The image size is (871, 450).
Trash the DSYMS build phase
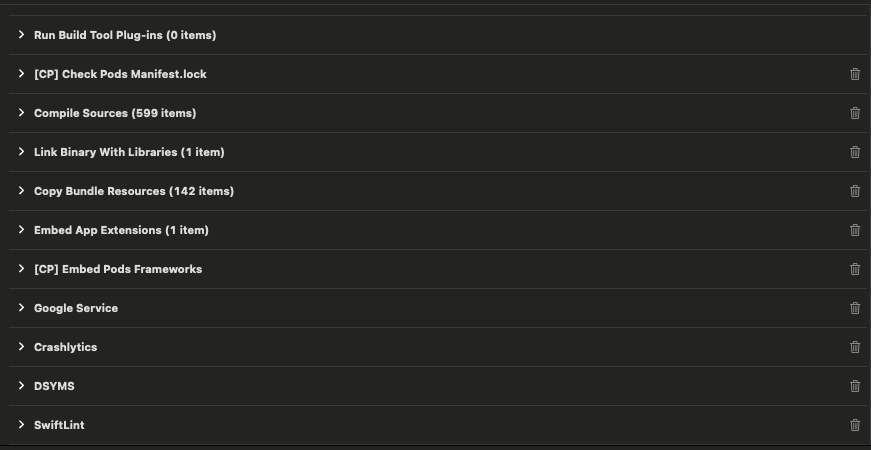(855, 386)
